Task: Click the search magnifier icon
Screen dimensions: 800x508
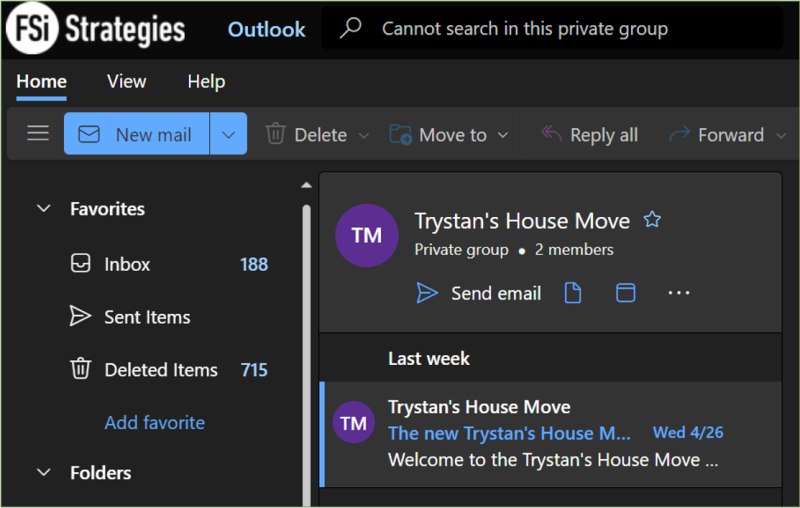Action: 351,28
